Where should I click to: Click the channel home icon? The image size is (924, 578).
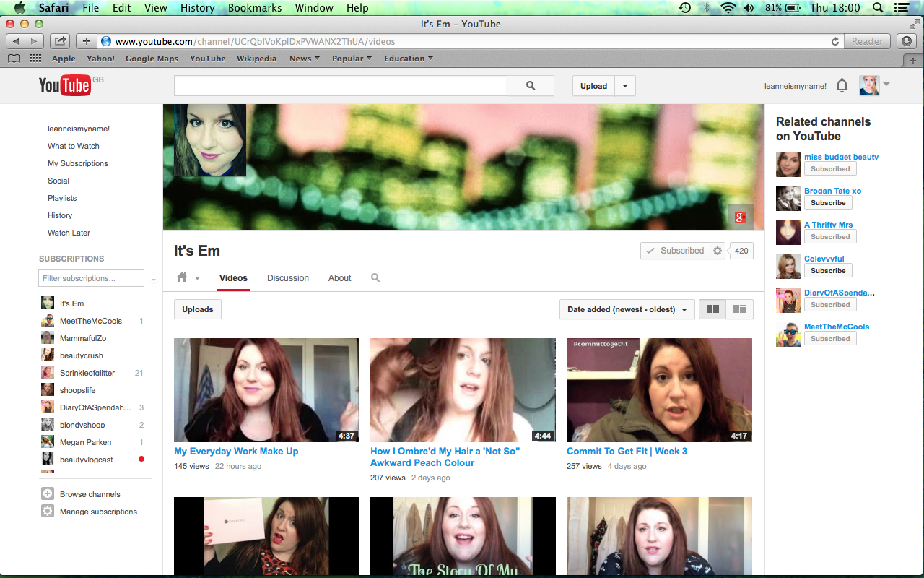[x=182, y=277]
